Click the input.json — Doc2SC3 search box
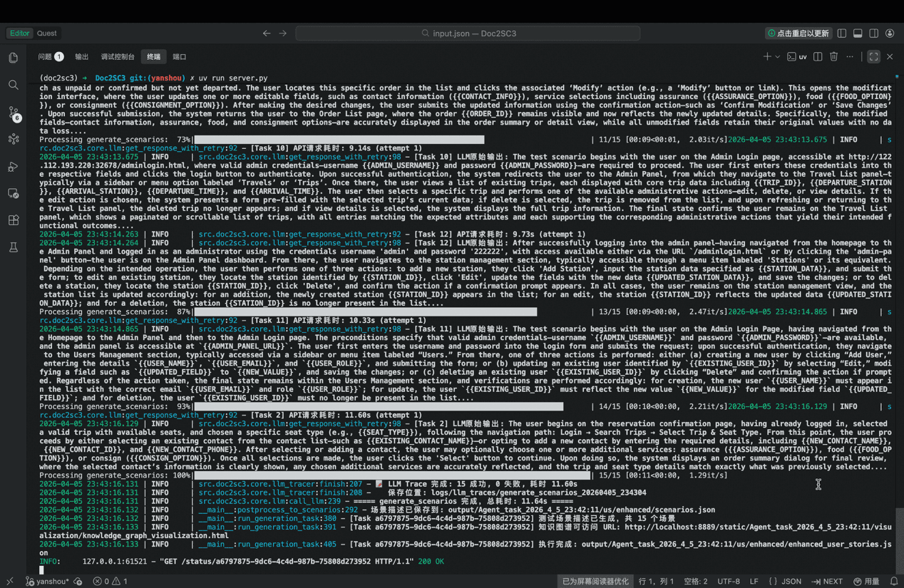The width and height of the screenshot is (904, 588). click(x=468, y=33)
